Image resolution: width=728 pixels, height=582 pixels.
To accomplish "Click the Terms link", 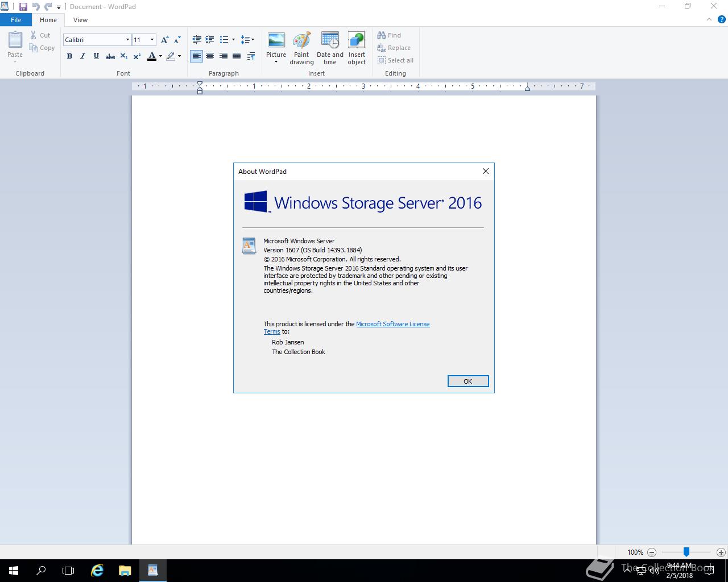I will (272, 331).
